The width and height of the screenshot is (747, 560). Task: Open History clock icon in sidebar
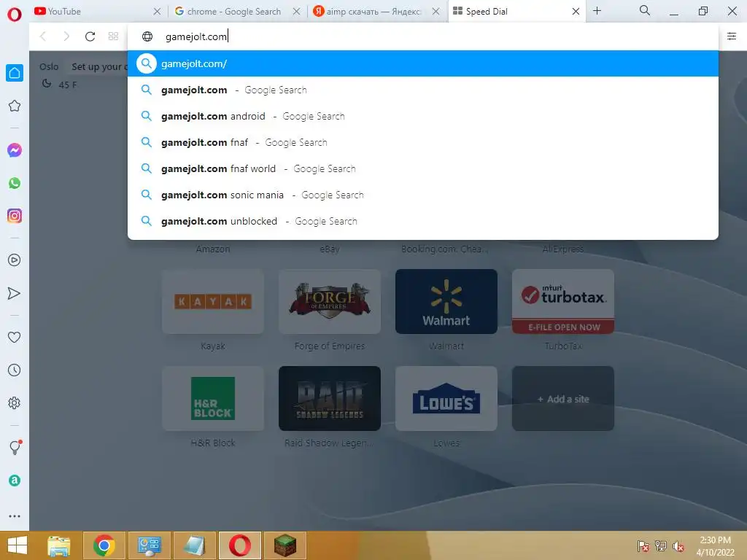click(15, 370)
